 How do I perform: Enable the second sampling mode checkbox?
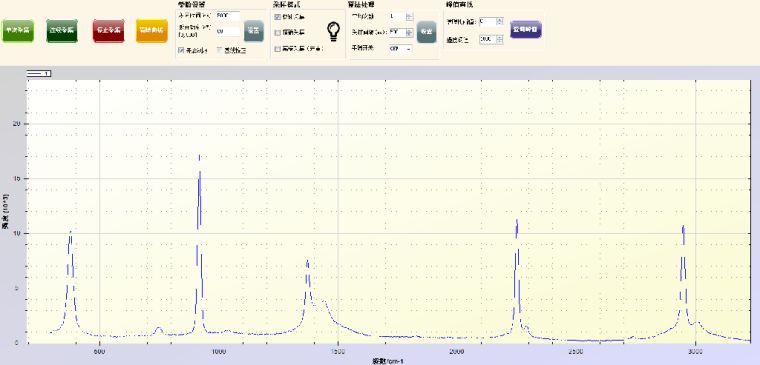278,32
